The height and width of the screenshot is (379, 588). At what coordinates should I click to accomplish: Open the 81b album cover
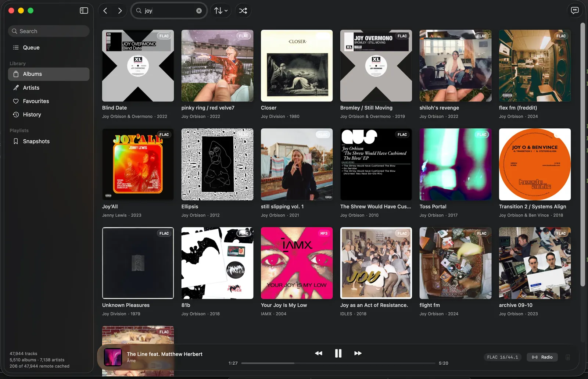217,263
